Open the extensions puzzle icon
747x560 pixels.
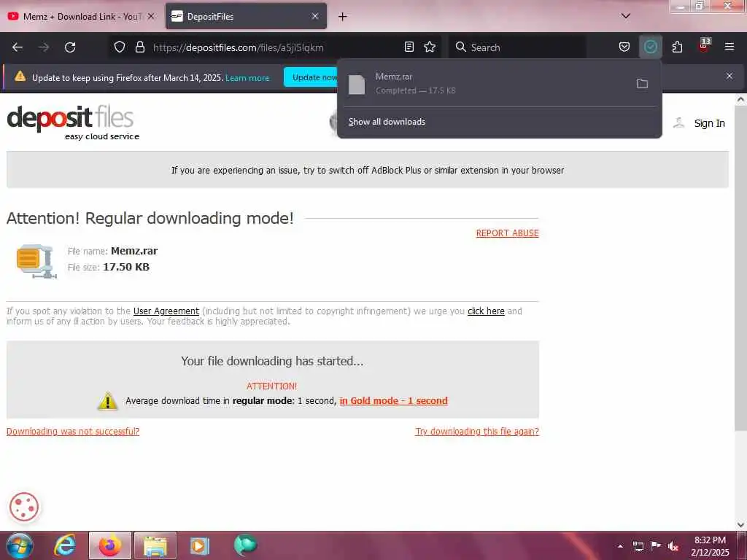(x=677, y=47)
